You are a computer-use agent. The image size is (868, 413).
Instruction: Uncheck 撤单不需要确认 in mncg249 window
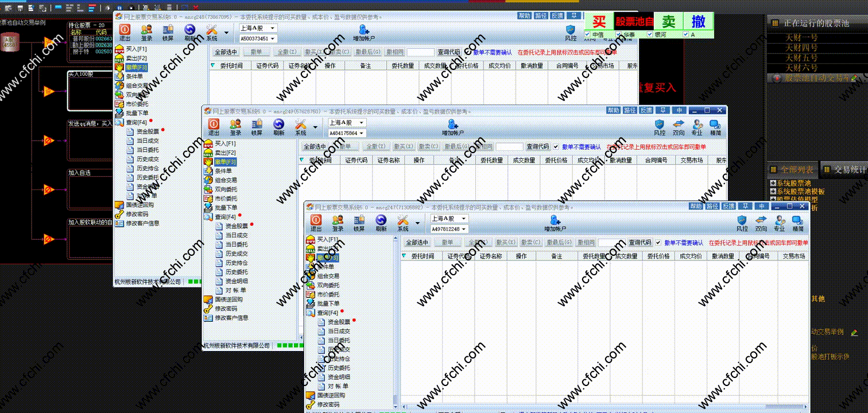(556, 147)
